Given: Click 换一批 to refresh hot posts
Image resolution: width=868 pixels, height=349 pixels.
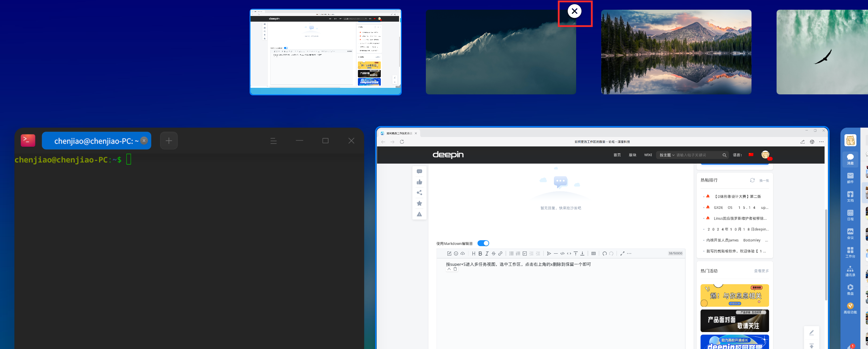Looking at the screenshot, I should pyautogui.click(x=764, y=181).
